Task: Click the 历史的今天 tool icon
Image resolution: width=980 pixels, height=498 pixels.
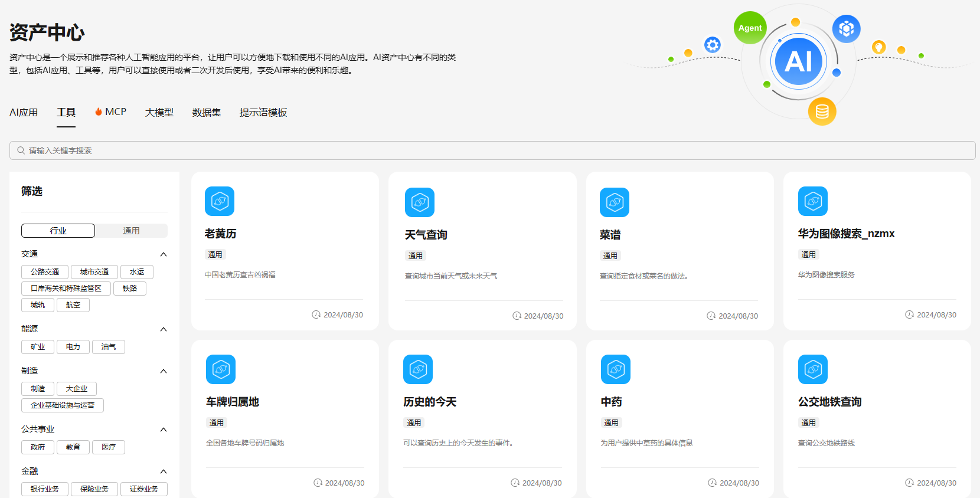Action: [418, 369]
